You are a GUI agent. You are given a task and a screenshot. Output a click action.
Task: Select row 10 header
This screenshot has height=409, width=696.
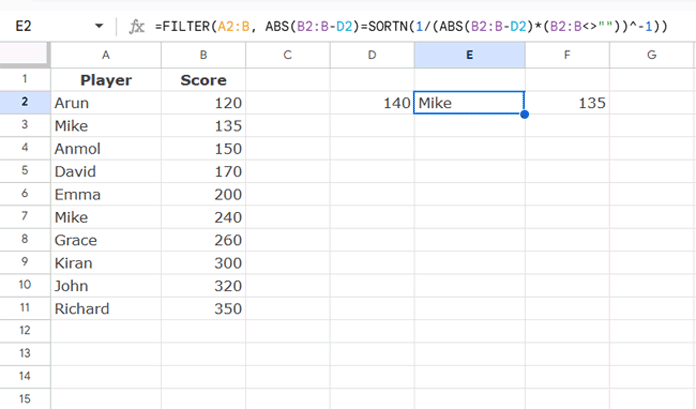click(x=25, y=286)
